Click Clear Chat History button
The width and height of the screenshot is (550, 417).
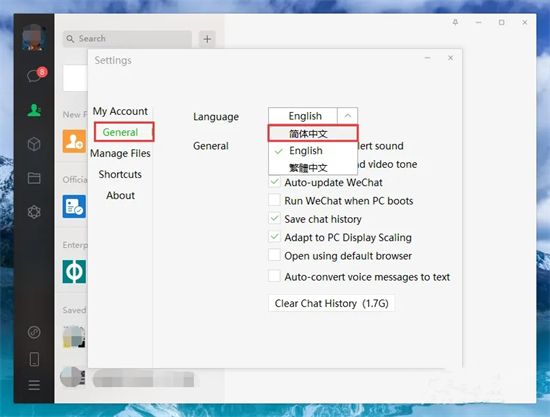pyautogui.click(x=331, y=303)
